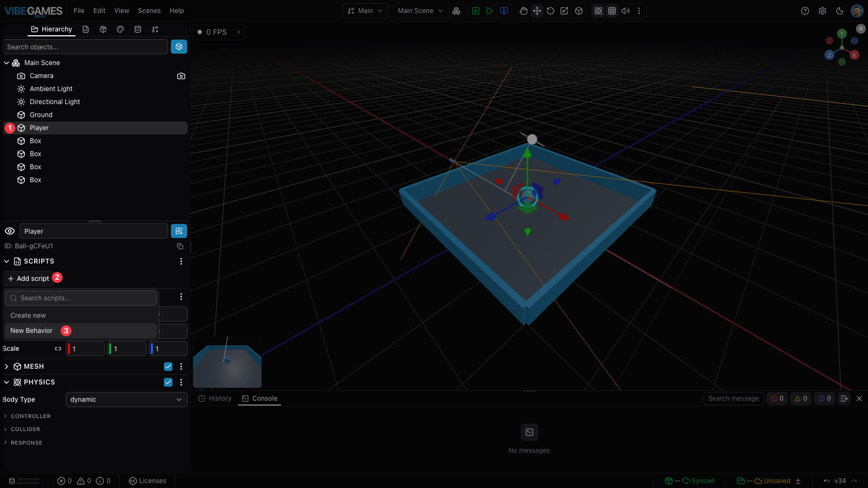The width and height of the screenshot is (868, 488).
Task: Expand the MESH section
Action: 7,367
